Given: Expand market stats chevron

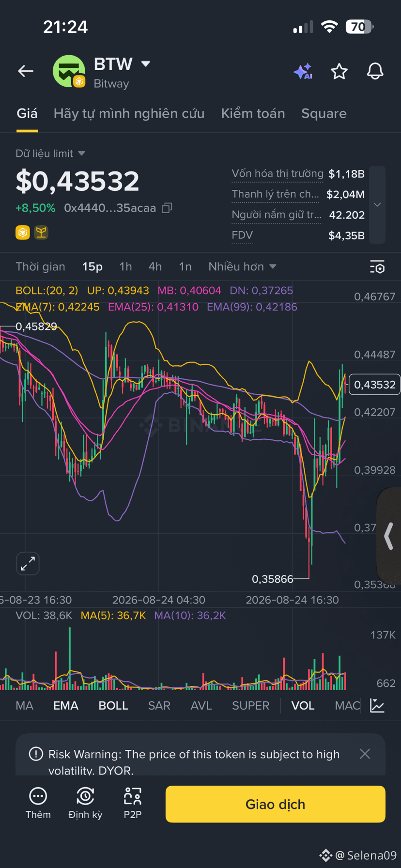Looking at the screenshot, I should coord(377,204).
